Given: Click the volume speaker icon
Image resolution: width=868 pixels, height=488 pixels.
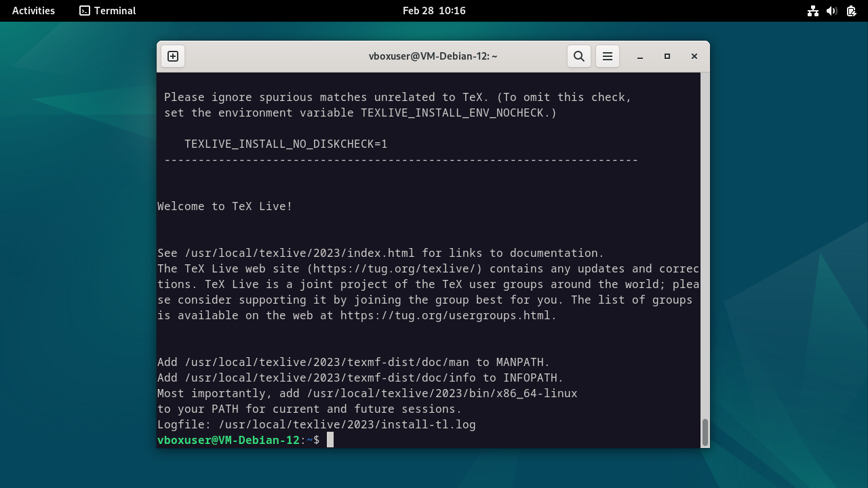Looking at the screenshot, I should click(x=832, y=11).
